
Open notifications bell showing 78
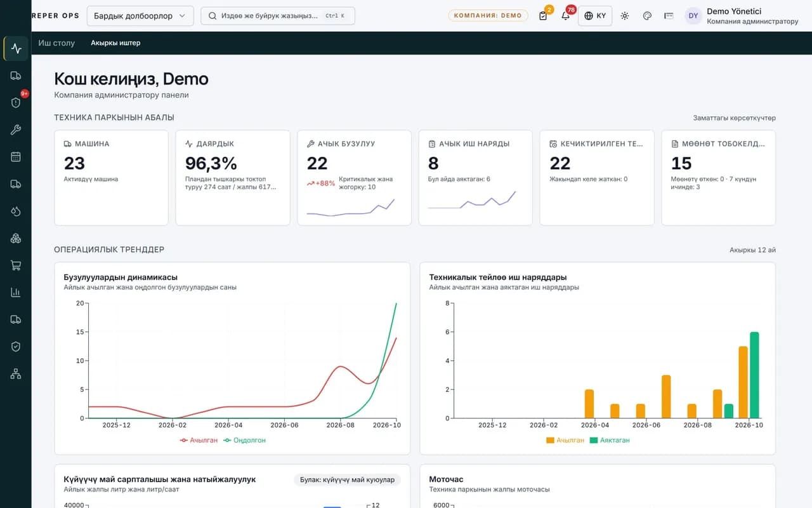(x=565, y=16)
